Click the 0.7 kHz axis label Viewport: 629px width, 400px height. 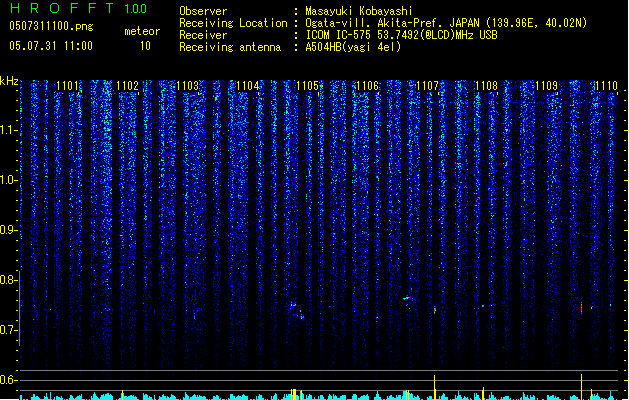[7, 330]
